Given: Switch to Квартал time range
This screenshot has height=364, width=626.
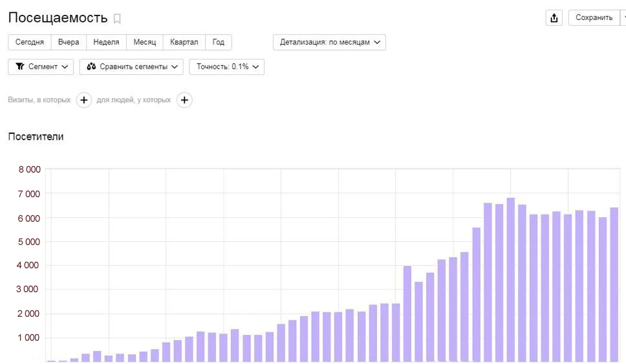Looking at the screenshot, I should point(184,42).
